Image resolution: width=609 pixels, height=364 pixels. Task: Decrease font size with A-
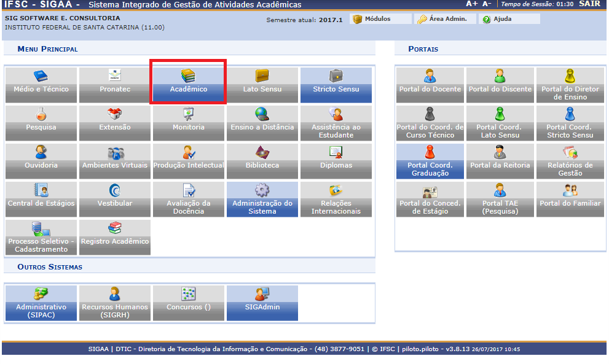coord(487,4)
